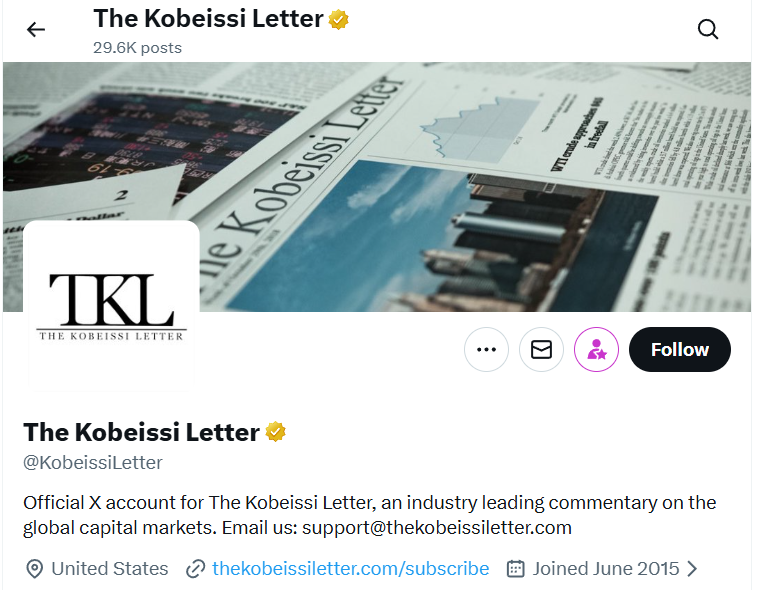Go back using the arrow icon
Viewport: 757px width, 590px height.
coord(36,29)
